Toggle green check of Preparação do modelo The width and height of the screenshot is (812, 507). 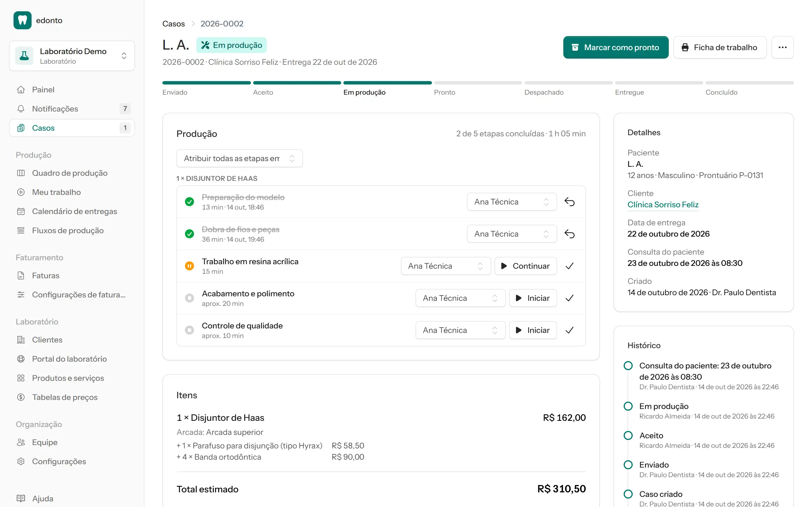pyautogui.click(x=189, y=202)
